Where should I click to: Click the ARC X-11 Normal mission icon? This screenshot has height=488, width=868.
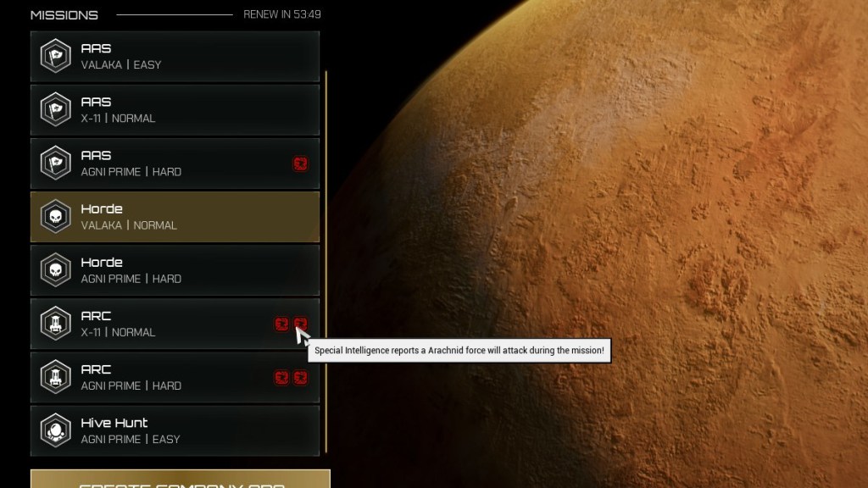(x=55, y=324)
